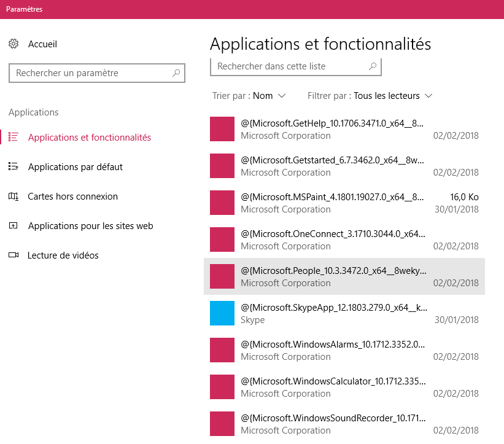This screenshot has width=504, height=444.
Task: Click the Accueil home gear icon
Action: coord(14,44)
